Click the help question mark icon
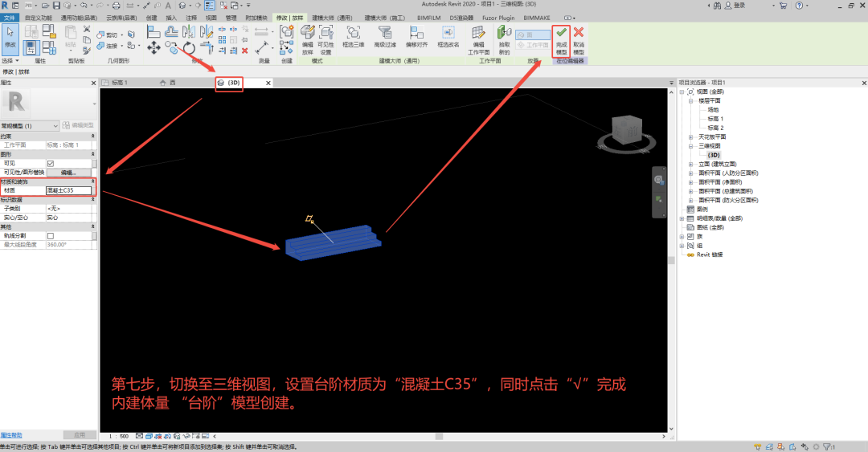868x452 pixels. click(799, 6)
